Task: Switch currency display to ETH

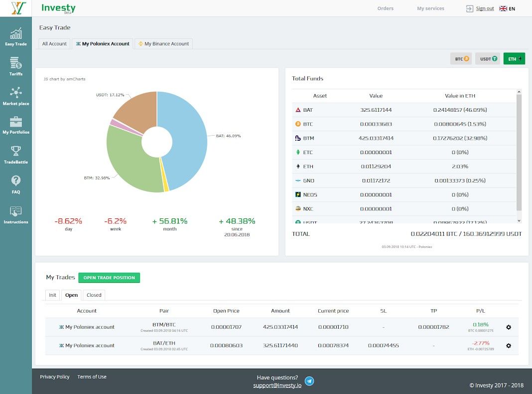Action: click(x=515, y=59)
